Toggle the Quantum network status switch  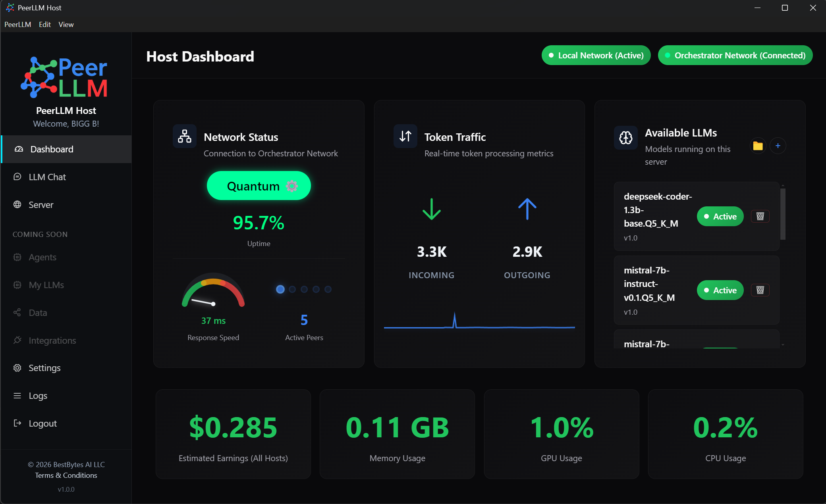pos(259,185)
